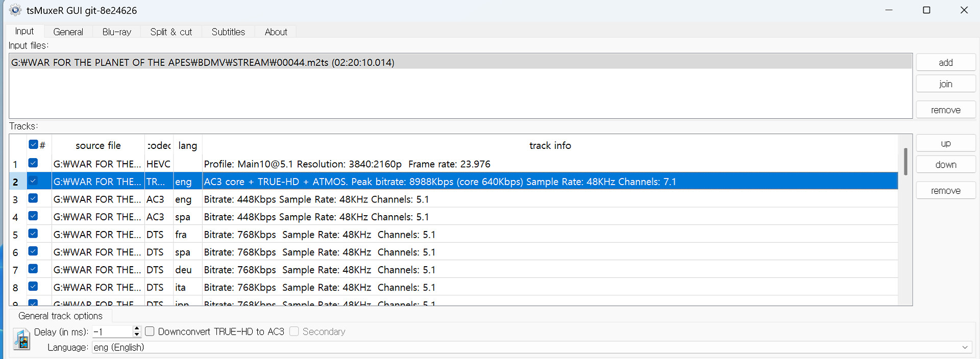
Task: Move the selected track up
Action: pos(945,144)
